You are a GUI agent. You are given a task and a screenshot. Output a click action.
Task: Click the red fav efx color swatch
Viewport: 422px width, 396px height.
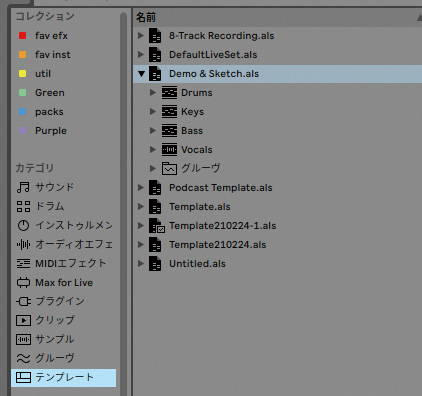tap(23, 36)
